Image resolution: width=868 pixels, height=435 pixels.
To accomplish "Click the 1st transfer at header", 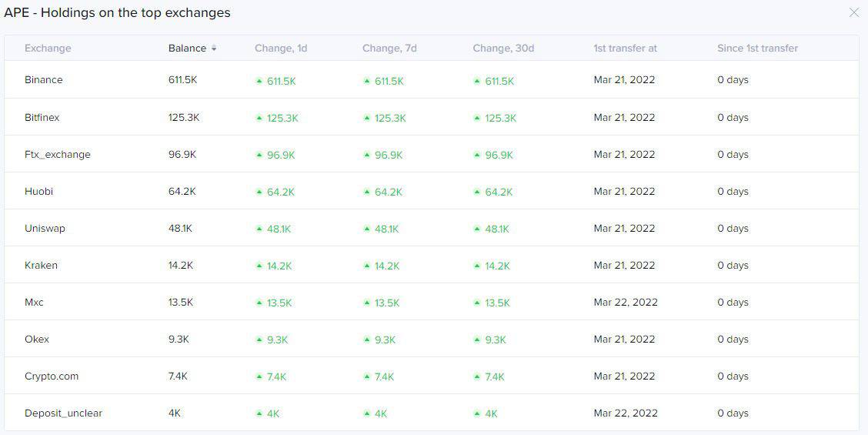I will tap(625, 49).
